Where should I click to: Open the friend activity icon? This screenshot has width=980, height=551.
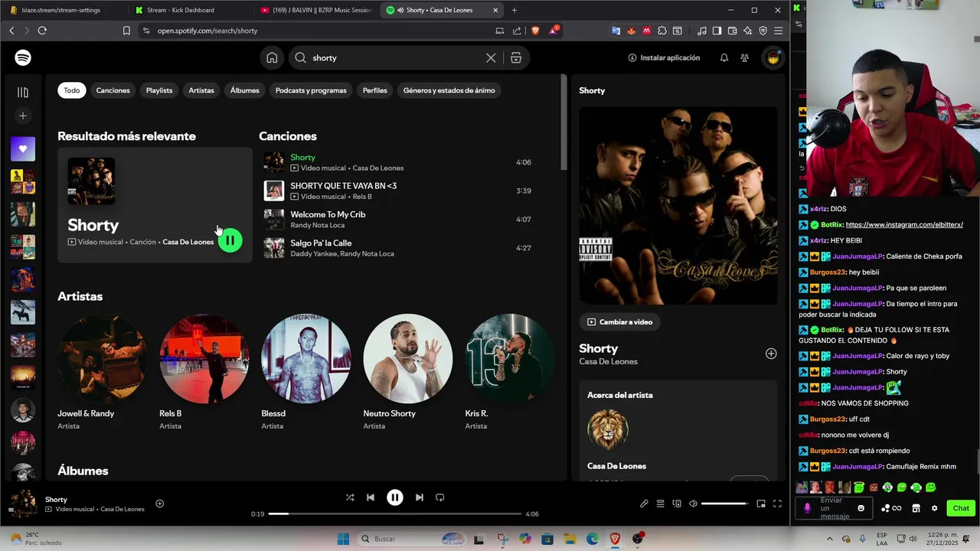[744, 58]
